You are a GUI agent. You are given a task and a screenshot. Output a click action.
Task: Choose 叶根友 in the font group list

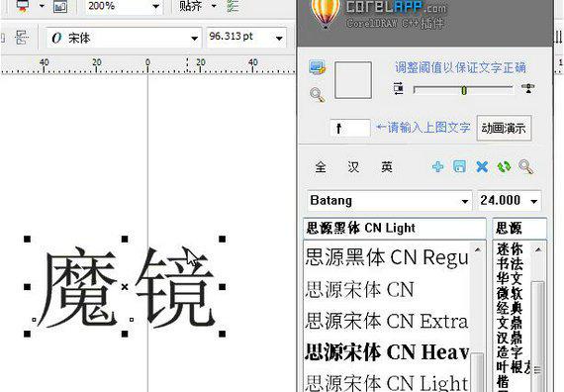coord(514,367)
